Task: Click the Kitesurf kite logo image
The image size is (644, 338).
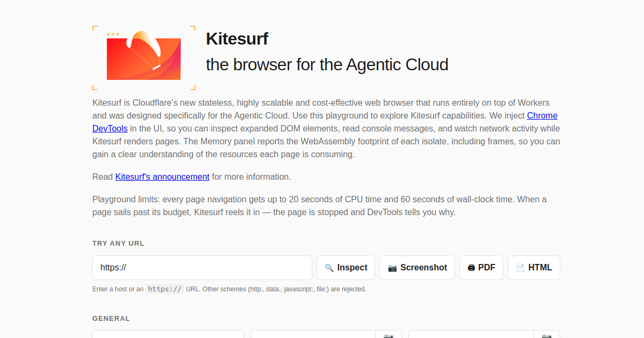Action: pos(144,57)
